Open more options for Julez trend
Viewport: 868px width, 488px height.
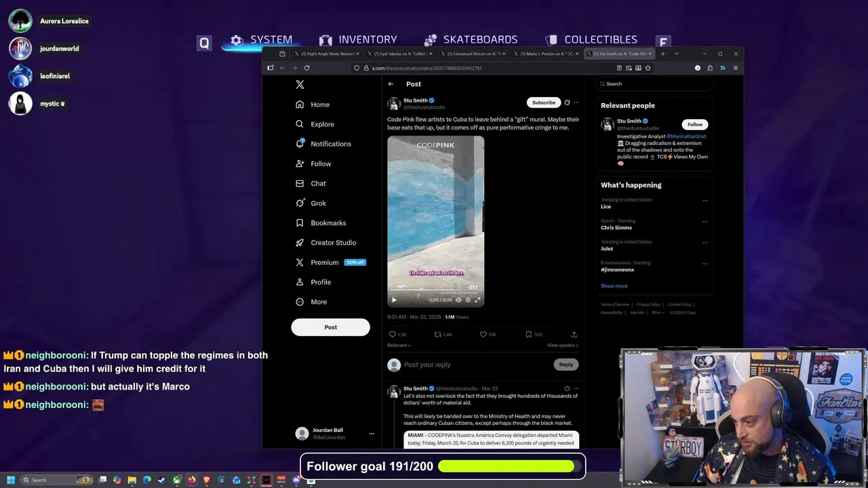[705, 243]
